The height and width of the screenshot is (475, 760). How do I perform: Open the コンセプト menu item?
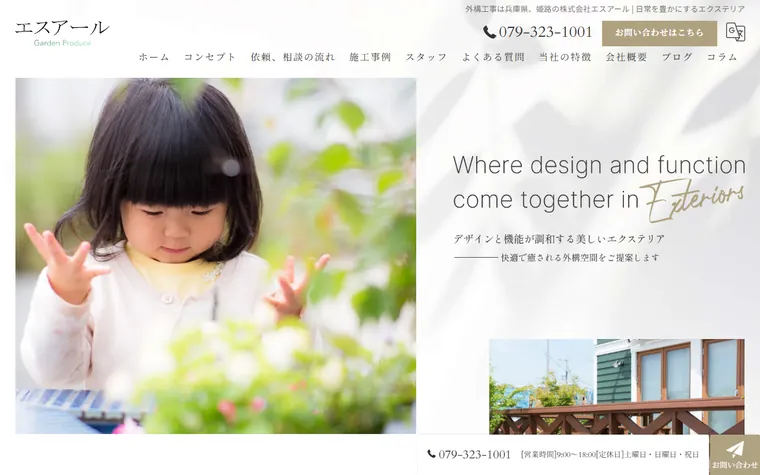pos(209,57)
